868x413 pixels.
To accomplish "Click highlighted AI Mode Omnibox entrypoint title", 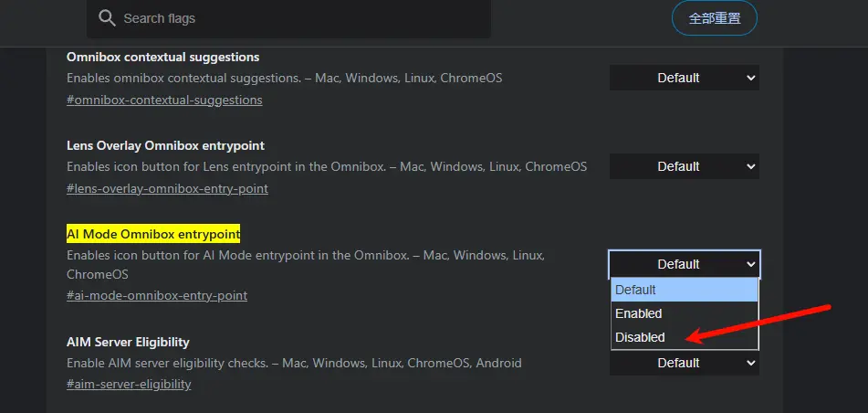I will click(153, 234).
